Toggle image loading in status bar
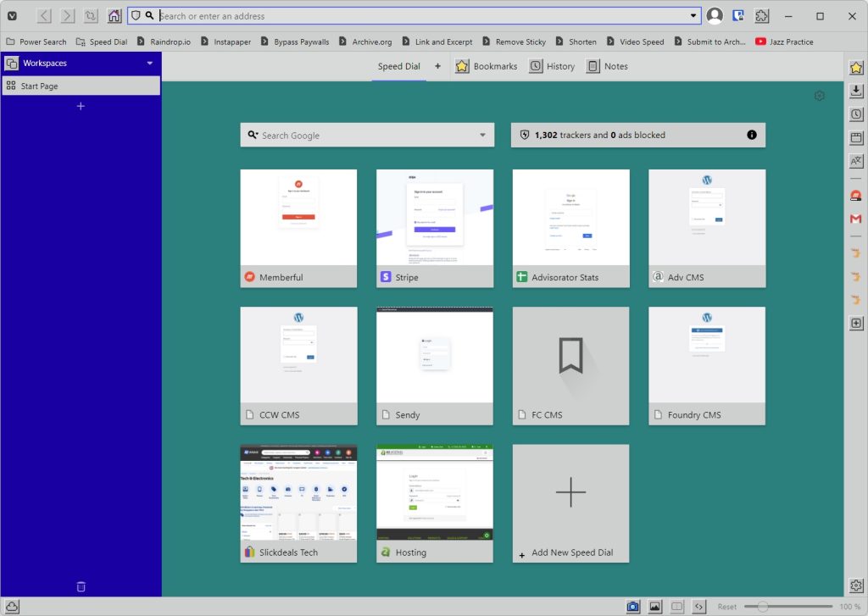This screenshot has width=868, height=616. pyautogui.click(x=654, y=607)
